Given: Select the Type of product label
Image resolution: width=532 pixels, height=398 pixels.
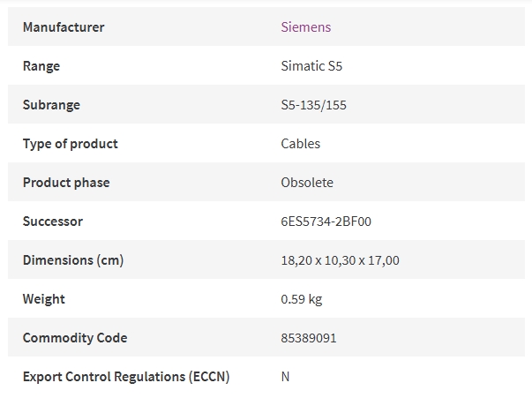Looking at the screenshot, I should 71,144.
